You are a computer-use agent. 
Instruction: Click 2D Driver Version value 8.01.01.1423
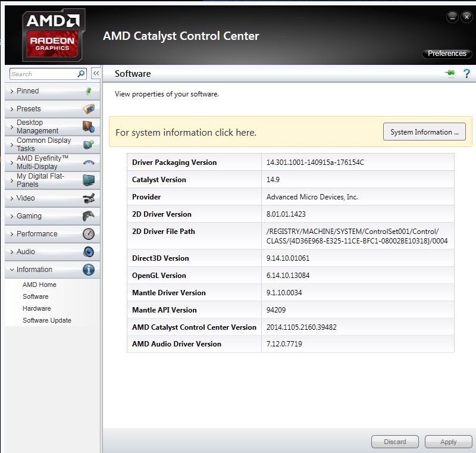pos(286,214)
